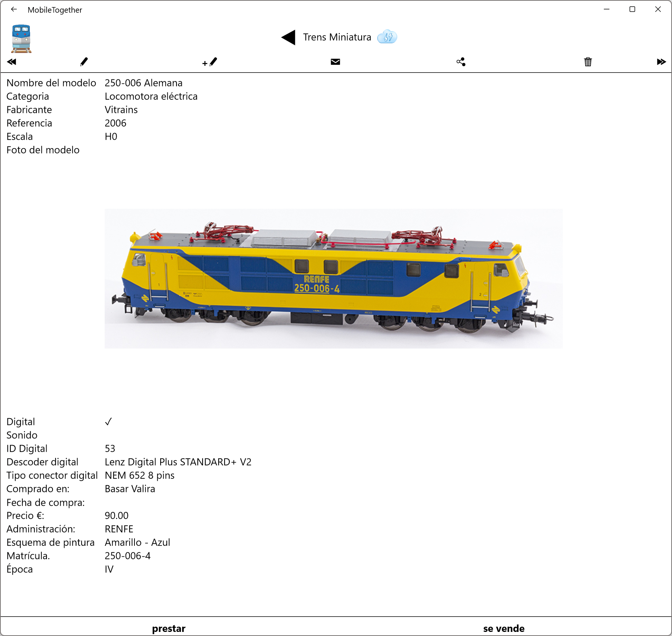Add a new record with the plus-pencil icon
The image size is (672, 636).
(210, 62)
